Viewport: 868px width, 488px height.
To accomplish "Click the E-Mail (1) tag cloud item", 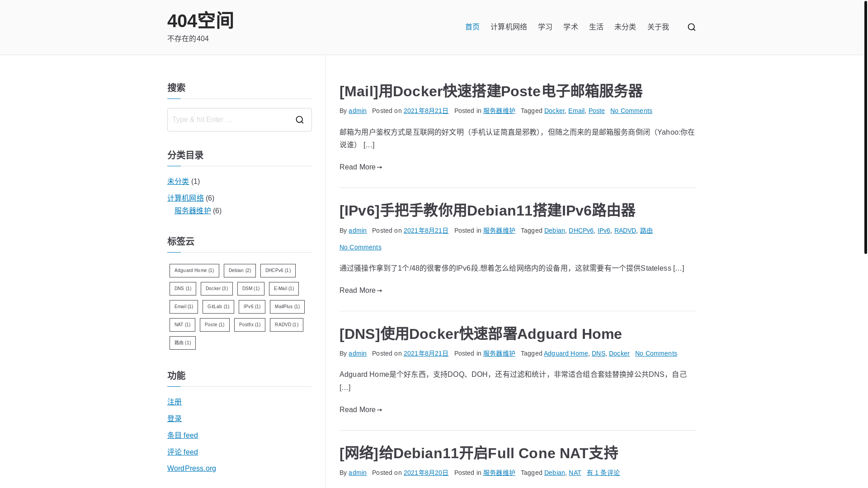I will coord(284,289).
